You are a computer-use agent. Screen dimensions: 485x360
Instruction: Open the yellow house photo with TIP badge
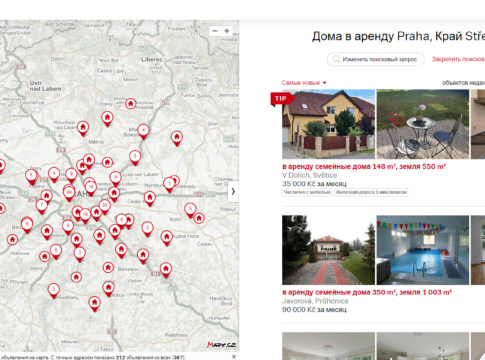click(x=328, y=124)
